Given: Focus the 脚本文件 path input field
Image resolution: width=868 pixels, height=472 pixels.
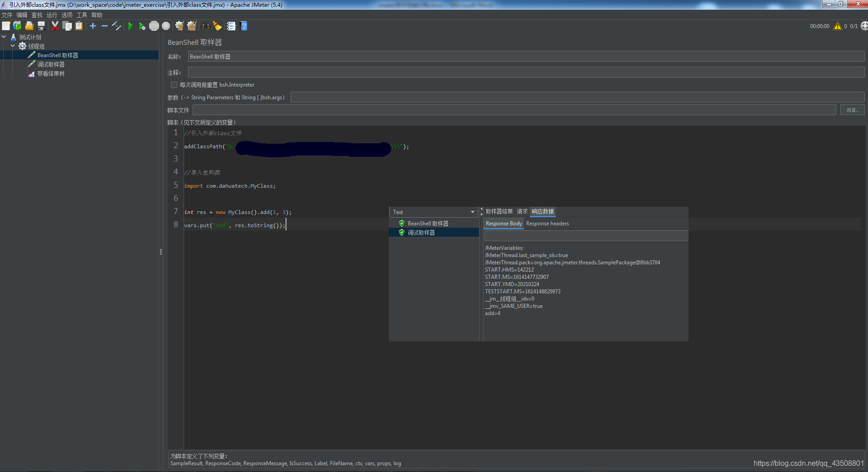Looking at the screenshot, I should [x=514, y=110].
